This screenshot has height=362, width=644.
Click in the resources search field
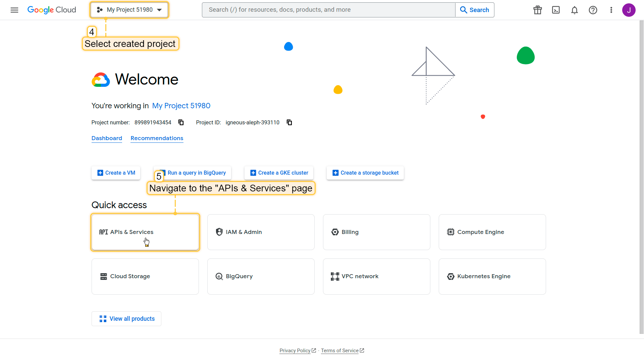[x=329, y=10]
